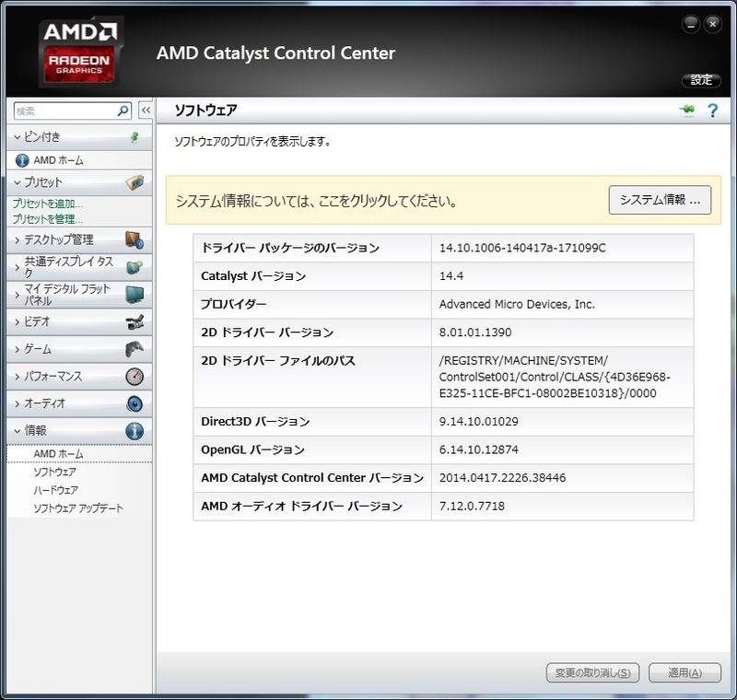Select ソフトウェア under 情報
737x700 pixels.
pyautogui.click(x=54, y=472)
